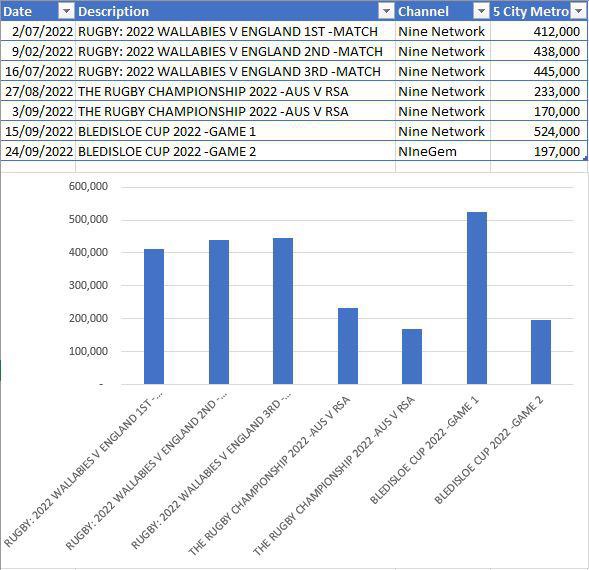Select the 5 City Metro header cell
The width and height of the screenshot is (589, 570).
pyautogui.click(x=539, y=11)
